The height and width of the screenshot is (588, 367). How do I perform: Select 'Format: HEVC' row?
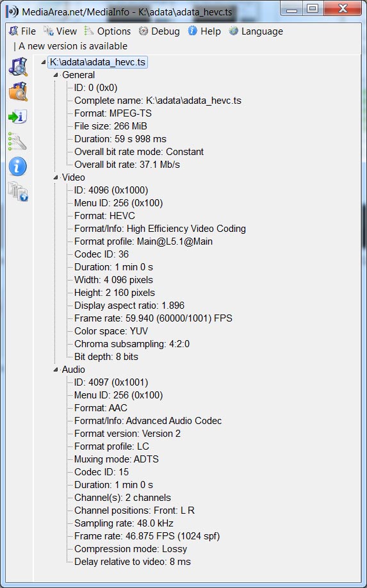click(104, 216)
